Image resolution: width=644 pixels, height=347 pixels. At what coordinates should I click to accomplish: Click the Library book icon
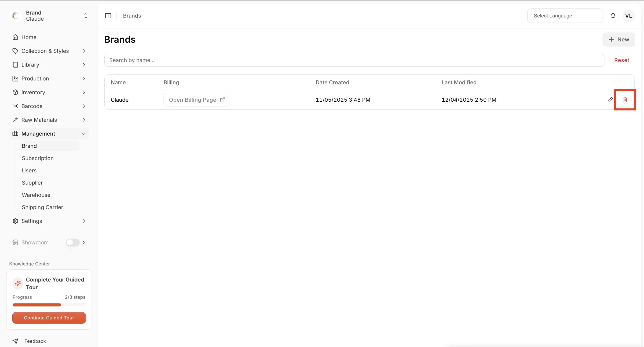click(15, 65)
